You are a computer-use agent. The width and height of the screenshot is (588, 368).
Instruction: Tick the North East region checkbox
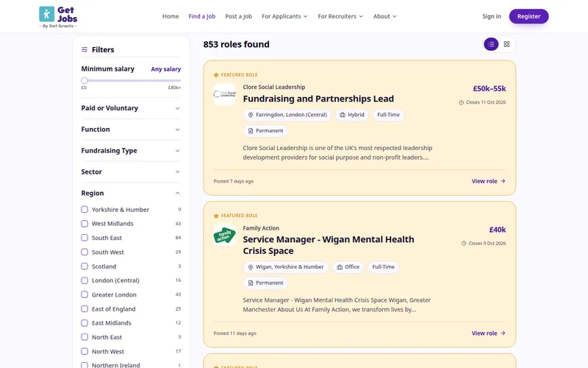click(85, 337)
